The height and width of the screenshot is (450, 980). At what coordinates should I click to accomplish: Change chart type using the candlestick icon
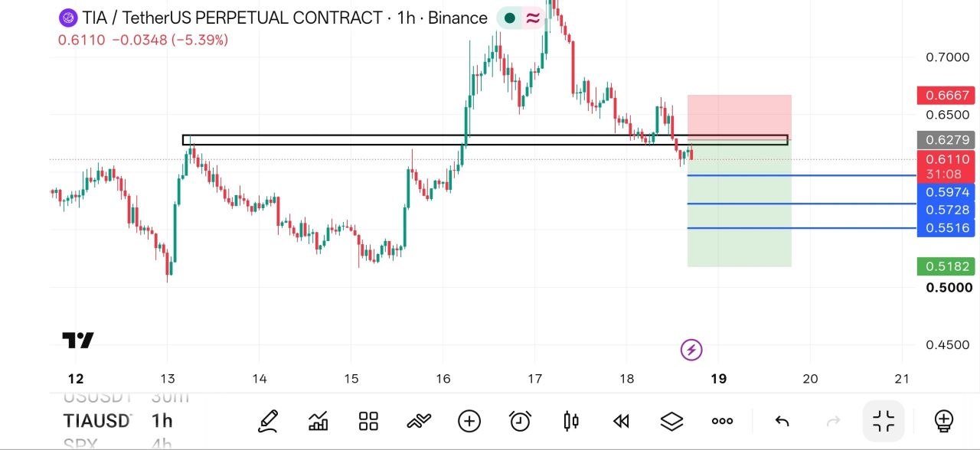point(571,421)
